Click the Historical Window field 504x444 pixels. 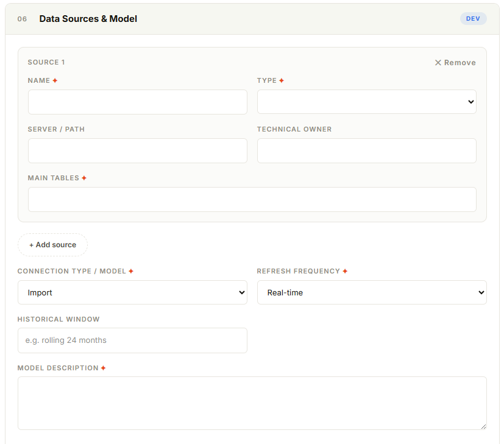pyautogui.click(x=132, y=340)
